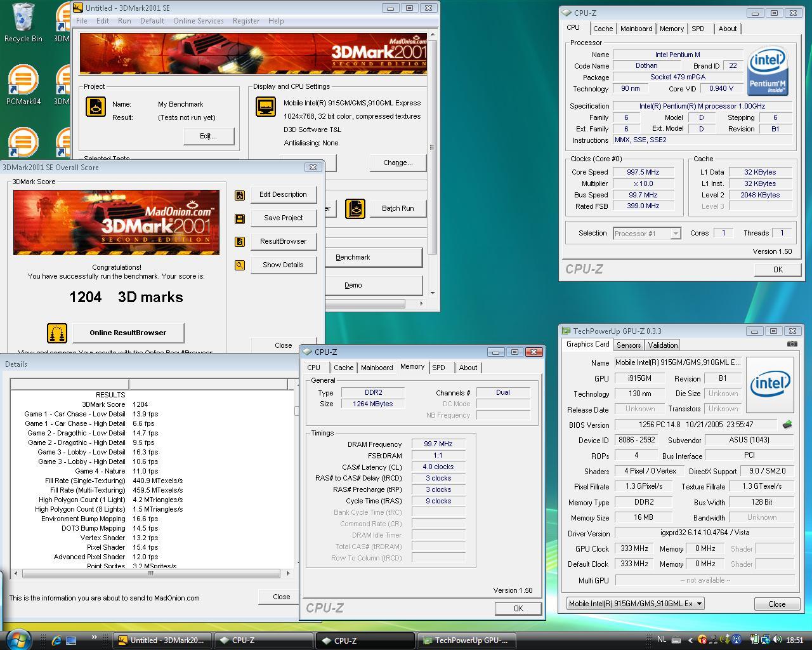Click the ResultBrowser button
Screen dimensions: 812x650
point(283,242)
